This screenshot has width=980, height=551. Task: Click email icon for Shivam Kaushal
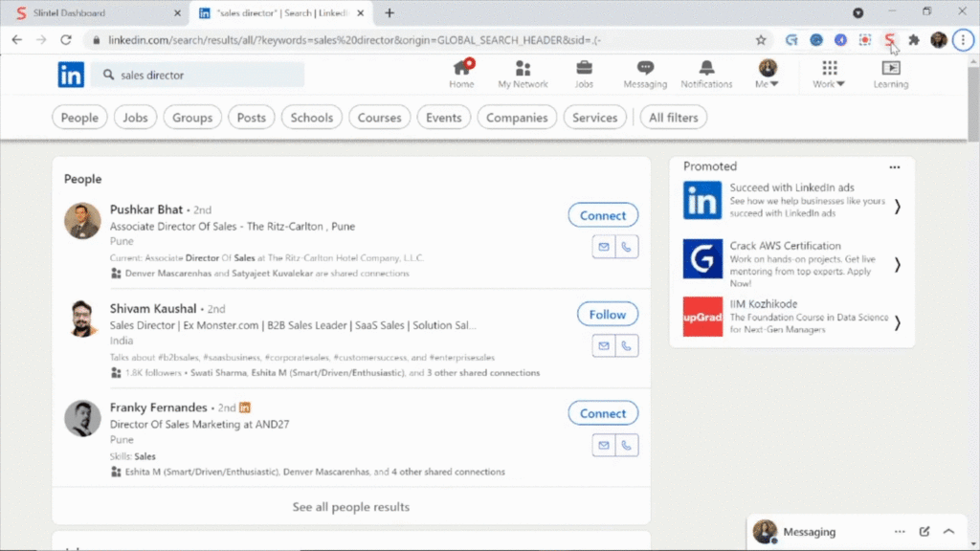604,346
